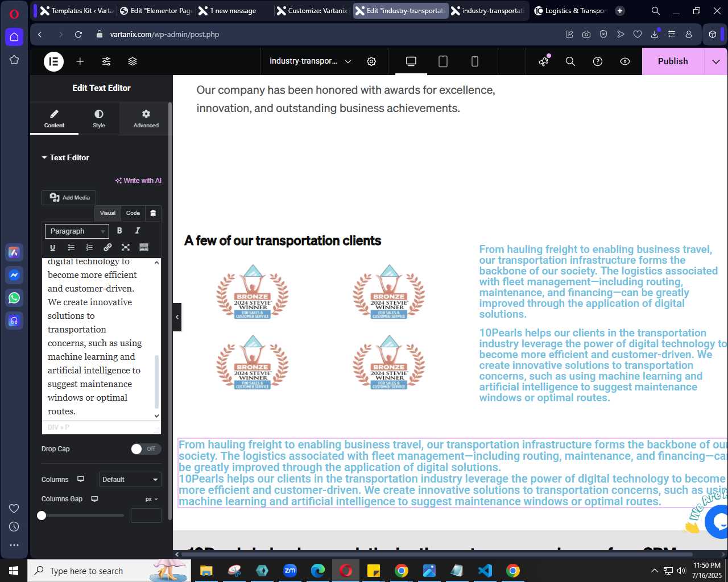Viewport: 728px width, 582px height.
Task: Open Visual Studio Code from taskbar
Action: tap(485, 571)
